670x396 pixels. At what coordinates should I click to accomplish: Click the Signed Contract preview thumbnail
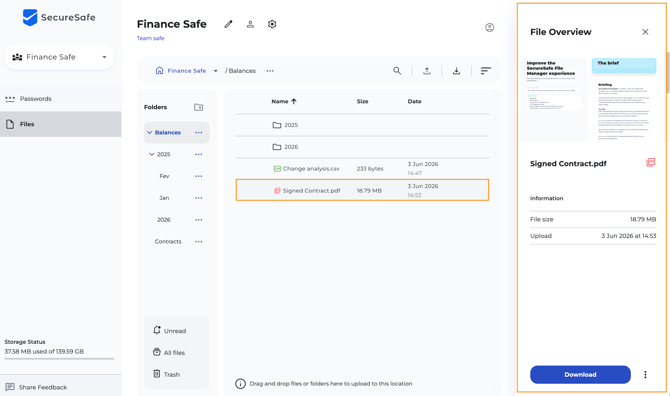(589, 100)
